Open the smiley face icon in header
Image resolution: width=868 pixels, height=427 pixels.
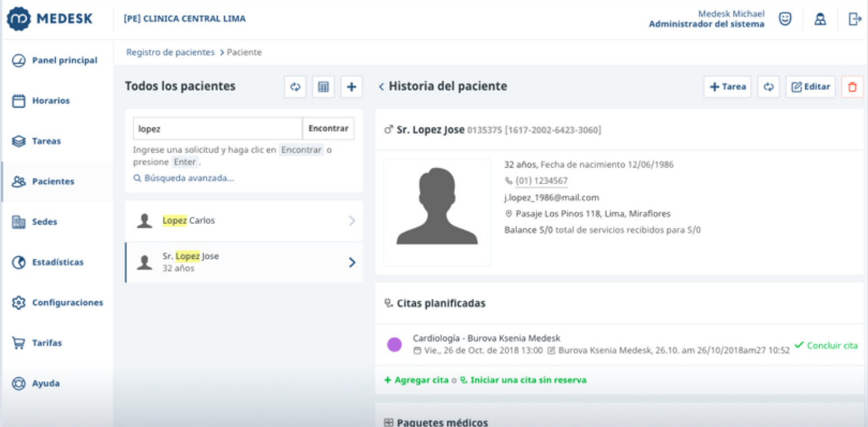click(x=785, y=19)
